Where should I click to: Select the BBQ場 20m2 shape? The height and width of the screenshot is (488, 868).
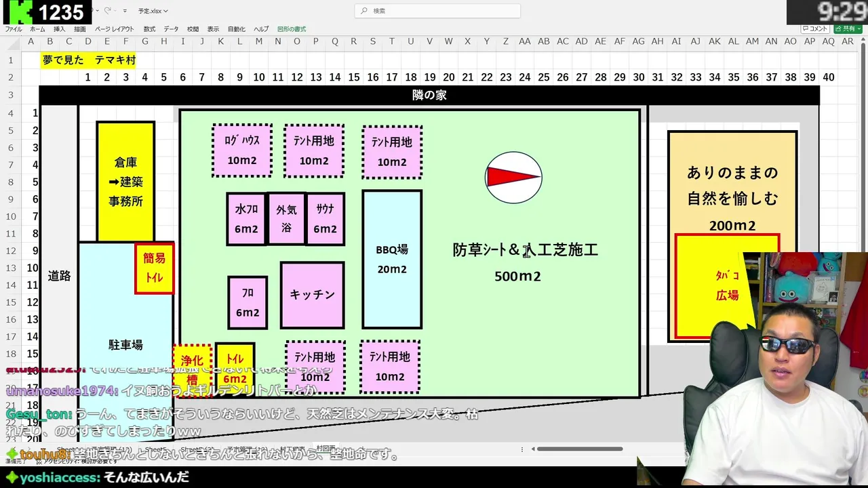point(392,259)
